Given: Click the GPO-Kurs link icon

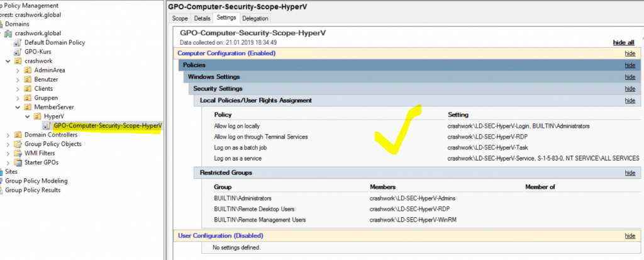Looking at the screenshot, I should [x=18, y=52].
